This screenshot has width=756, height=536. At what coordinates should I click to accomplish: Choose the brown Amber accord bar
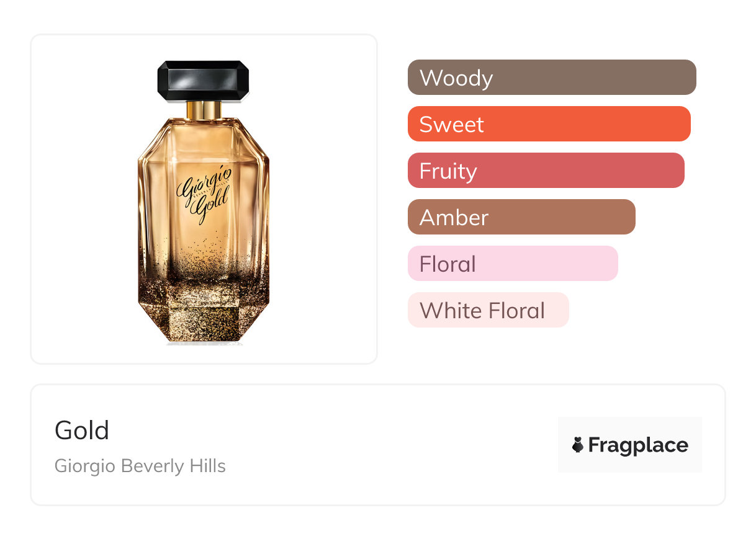(x=521, y=217)
